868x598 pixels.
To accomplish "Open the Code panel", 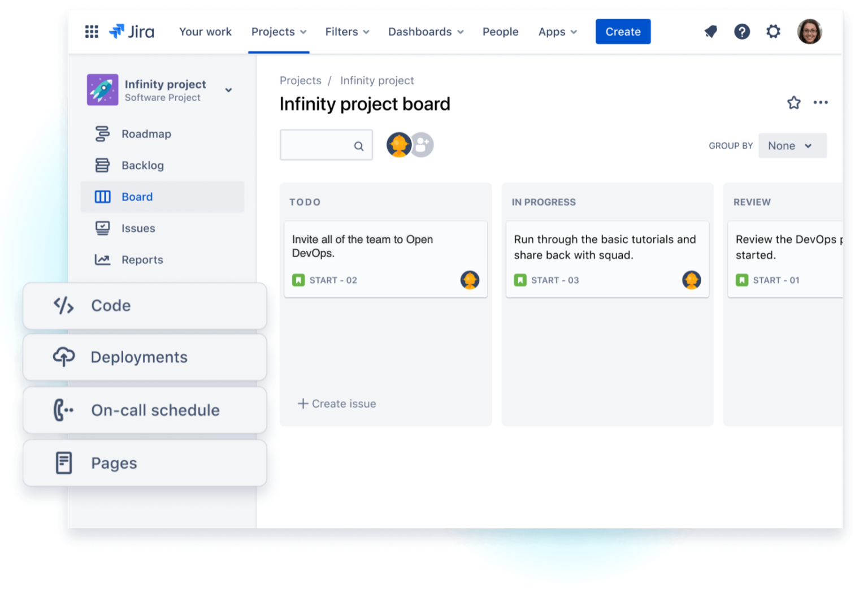I will coord(111,305).
